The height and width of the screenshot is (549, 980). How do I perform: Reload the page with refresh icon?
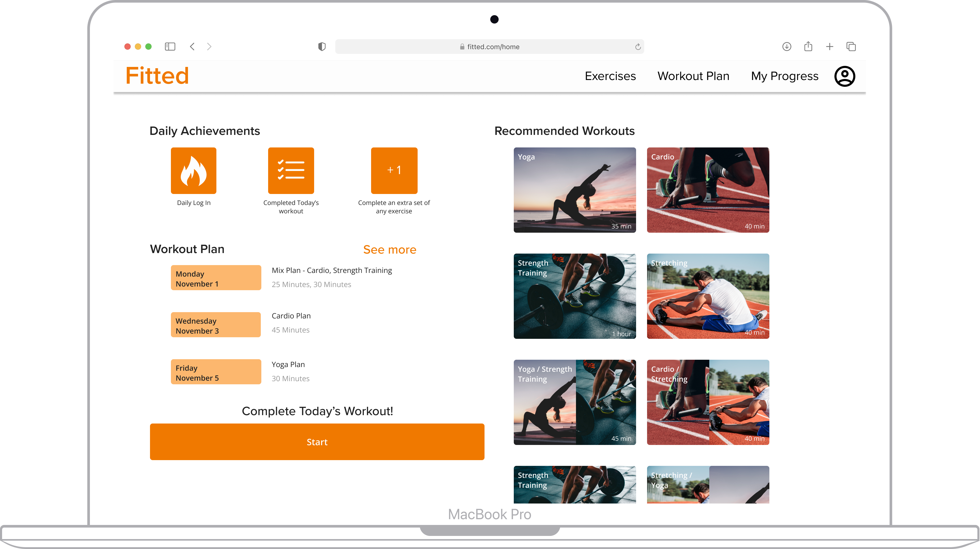(638, 47)
